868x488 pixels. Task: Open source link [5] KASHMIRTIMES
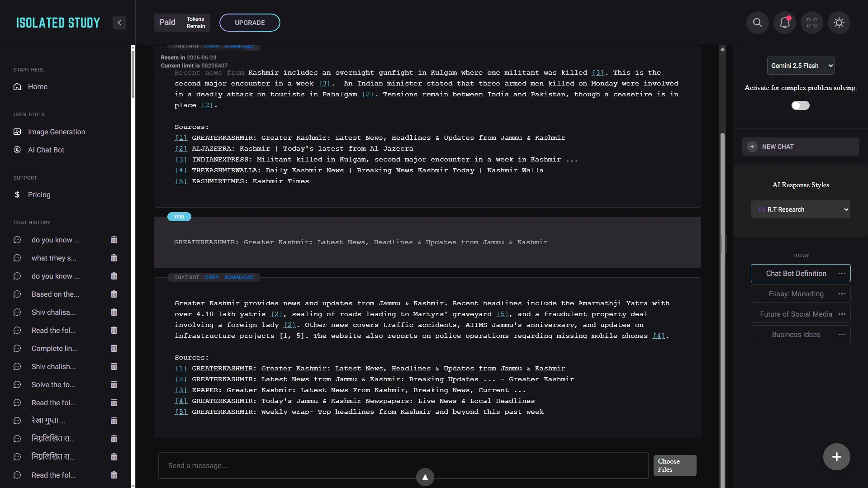click(x=181, y=181)
